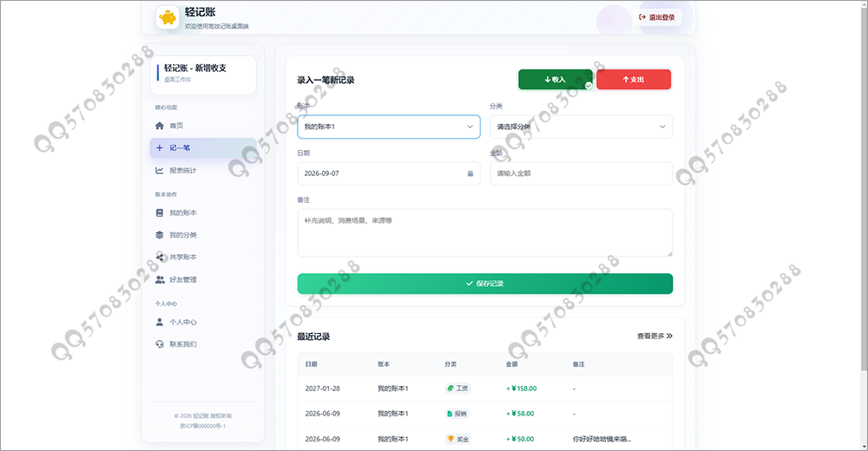This screenshot has height=451, width=868.
Task: Click the 录入一笔新记录 heading
Action: point(325,81)
